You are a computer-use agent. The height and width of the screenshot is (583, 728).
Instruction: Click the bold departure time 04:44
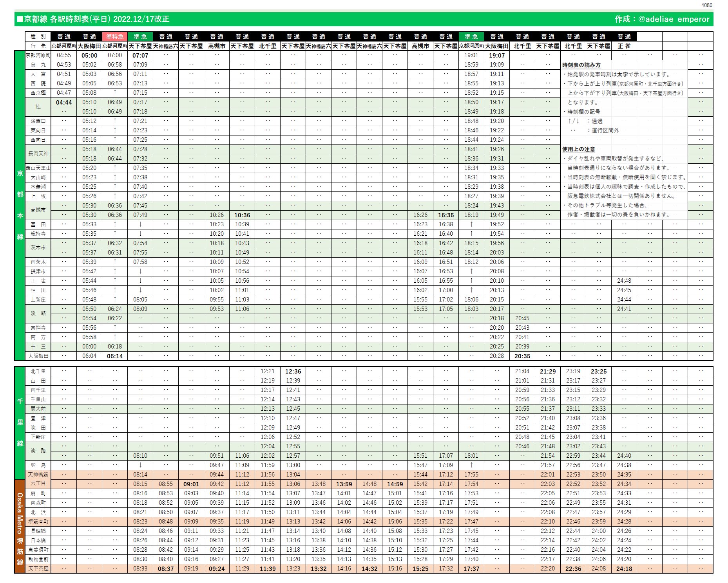pyautogui.click(x=64, y=102)
